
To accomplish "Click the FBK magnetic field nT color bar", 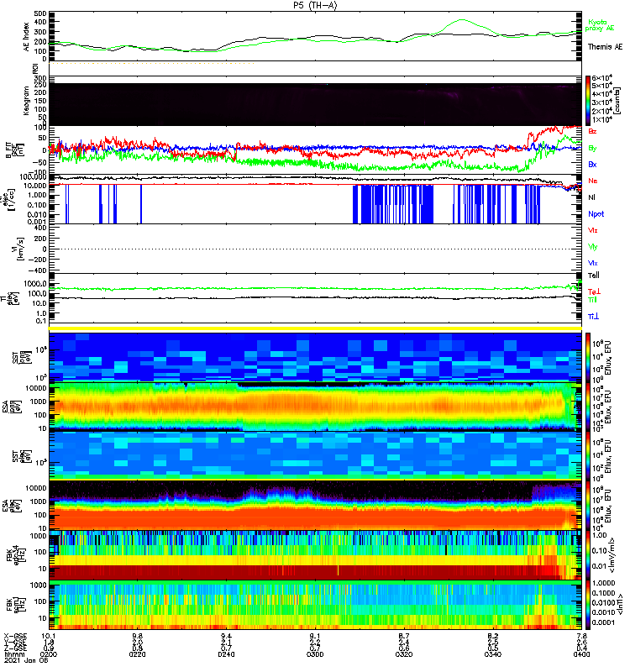I will click(x=588, y=605).
